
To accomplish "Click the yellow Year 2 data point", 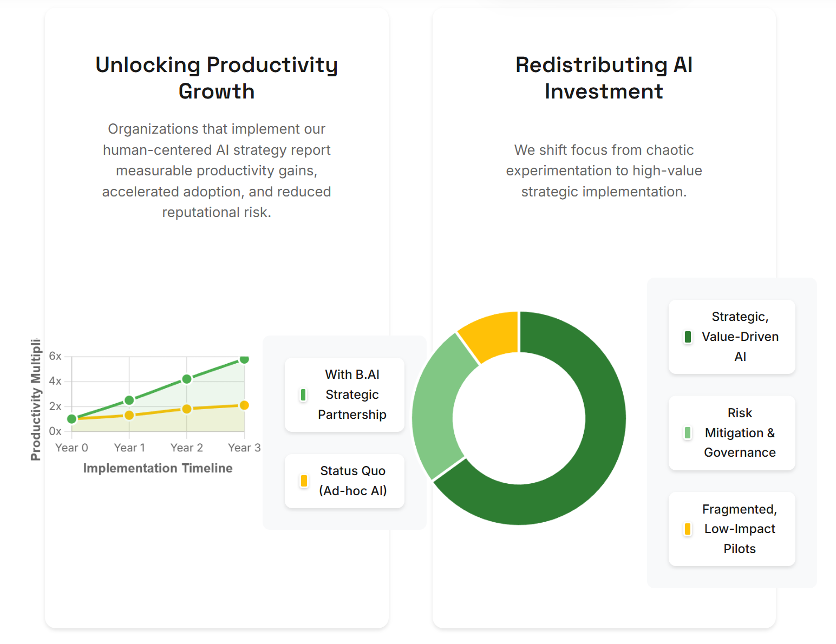I will tap(187, 409).
